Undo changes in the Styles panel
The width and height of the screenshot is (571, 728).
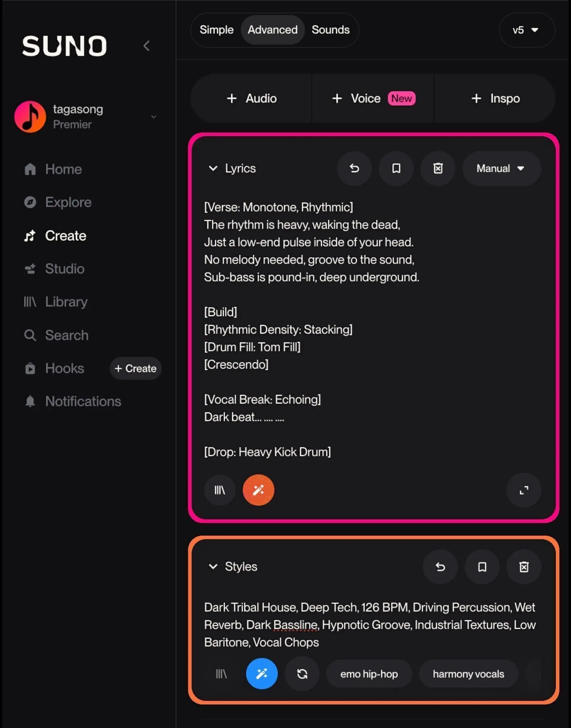441,567
